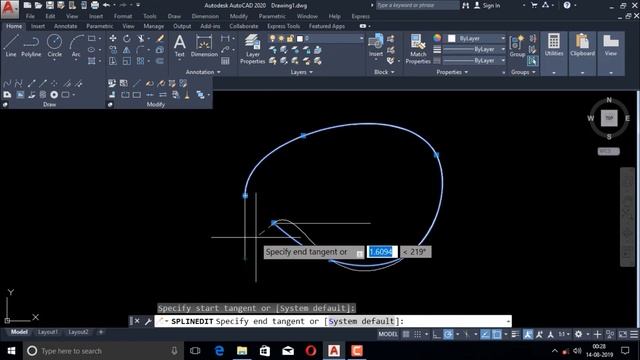Toggle lineweight display in status bar
The height and width of the screenshot is (360, 640).
pos(516,334)
